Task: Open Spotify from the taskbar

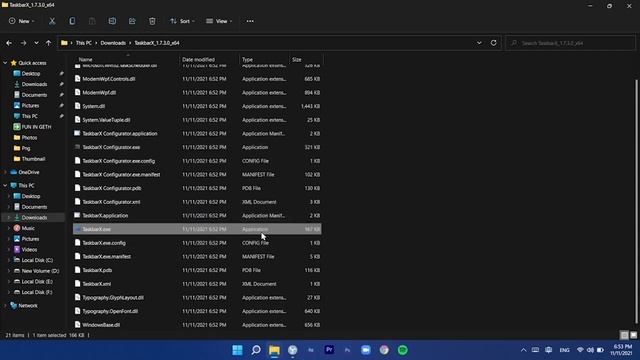Action: [x=402, y=350]
